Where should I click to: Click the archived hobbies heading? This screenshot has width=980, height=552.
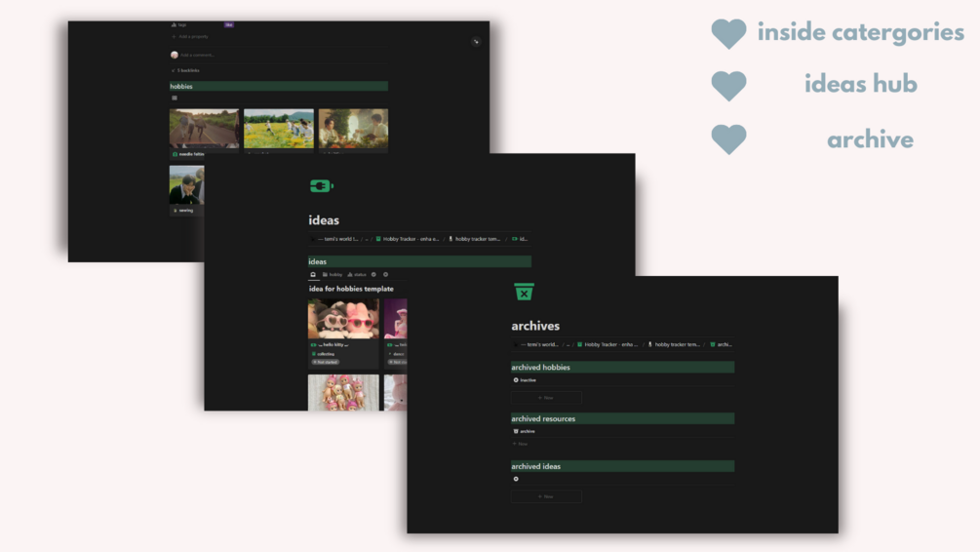coord(622,367)
